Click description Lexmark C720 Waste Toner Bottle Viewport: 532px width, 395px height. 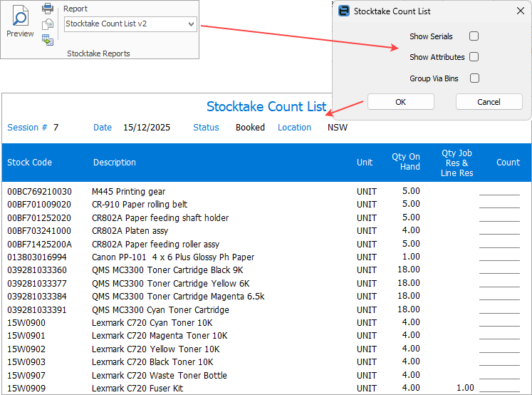(159, 376)
